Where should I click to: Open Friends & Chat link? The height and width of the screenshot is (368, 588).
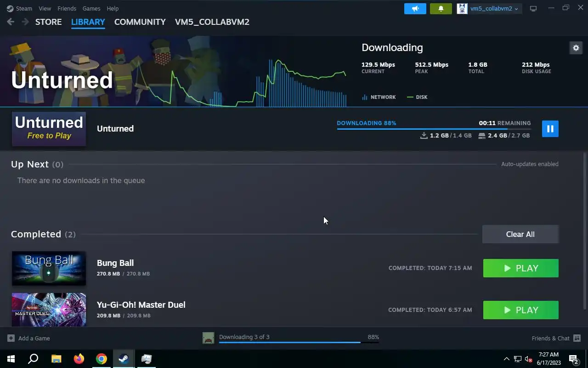550,338
